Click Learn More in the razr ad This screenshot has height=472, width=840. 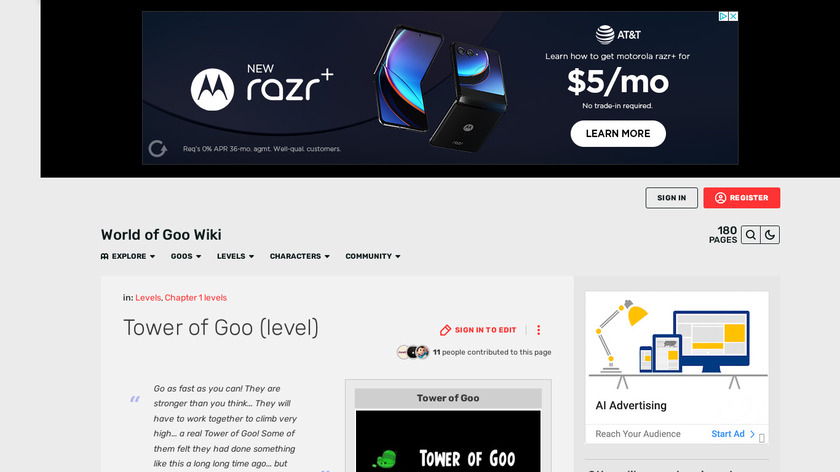[x=618, y=133]
